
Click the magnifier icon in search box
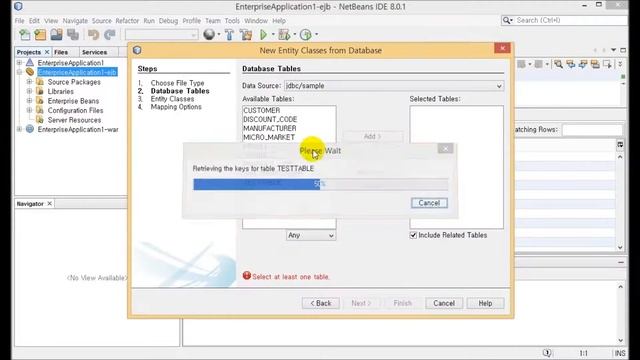(x=507, y=20)
